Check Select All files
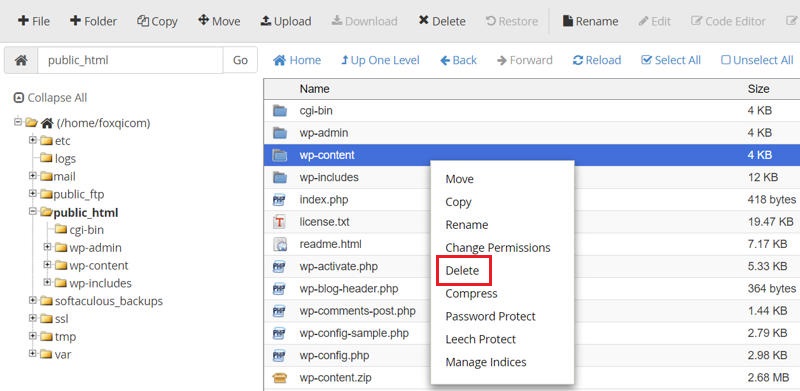The height and width of the screenshot is (391, 800). pyautogui.click(x=671, y=60)
